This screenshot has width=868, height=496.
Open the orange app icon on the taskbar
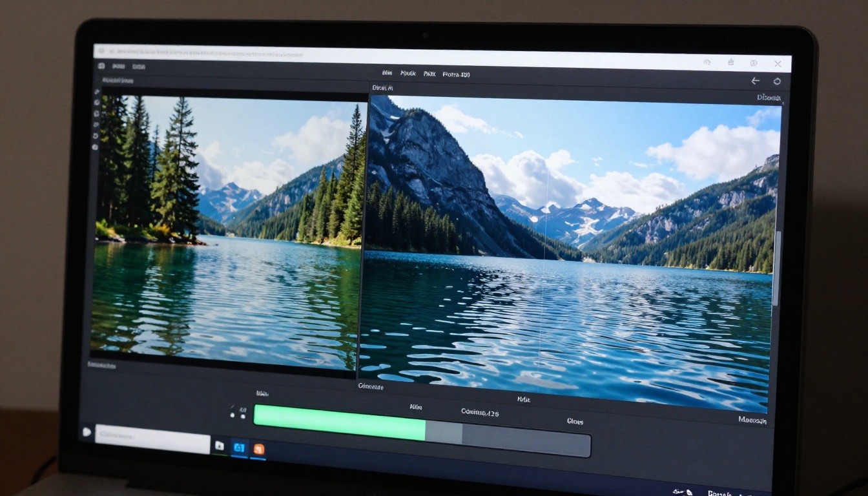[258, 449]
